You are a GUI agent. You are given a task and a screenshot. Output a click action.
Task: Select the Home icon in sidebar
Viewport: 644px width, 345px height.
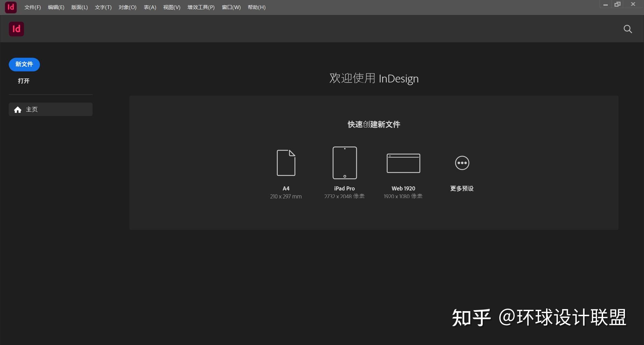[17, 109]
